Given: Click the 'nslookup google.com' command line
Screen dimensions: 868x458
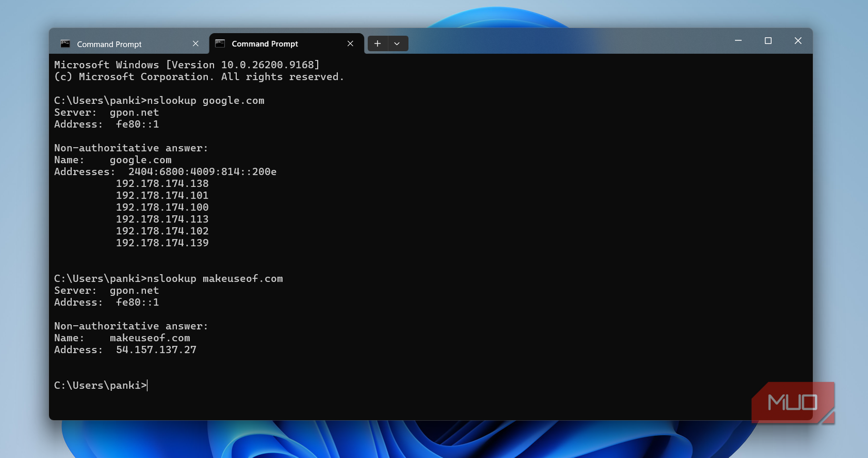Looking at the screenshot, I should (159, 101).
